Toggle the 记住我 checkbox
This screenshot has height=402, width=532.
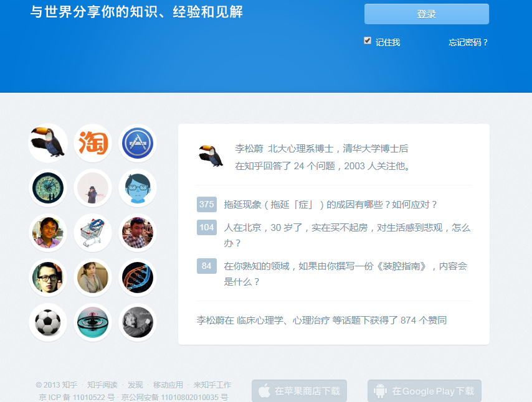[368, 40]
